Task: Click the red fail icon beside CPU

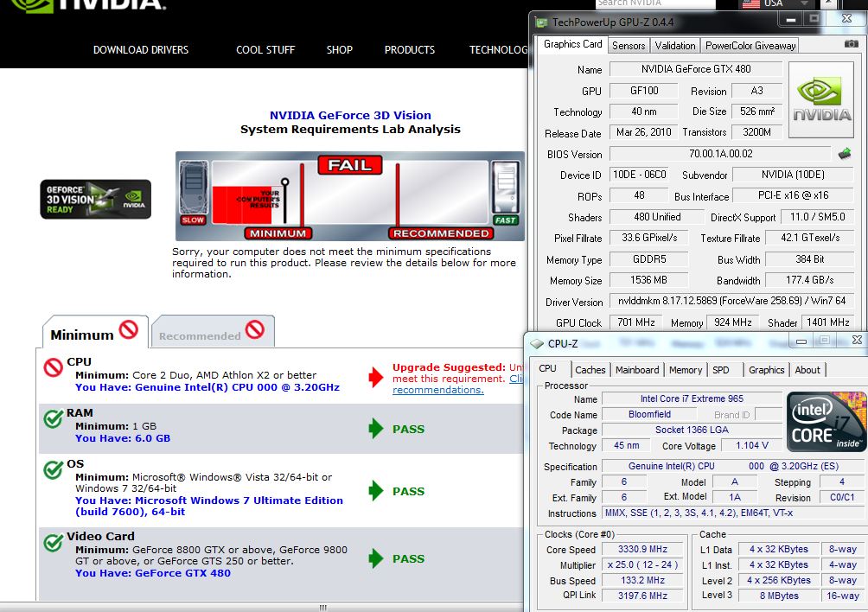Action: point(53,368)
